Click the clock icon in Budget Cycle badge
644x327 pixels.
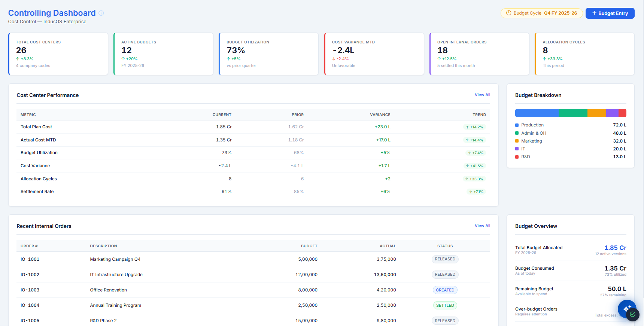508,13
